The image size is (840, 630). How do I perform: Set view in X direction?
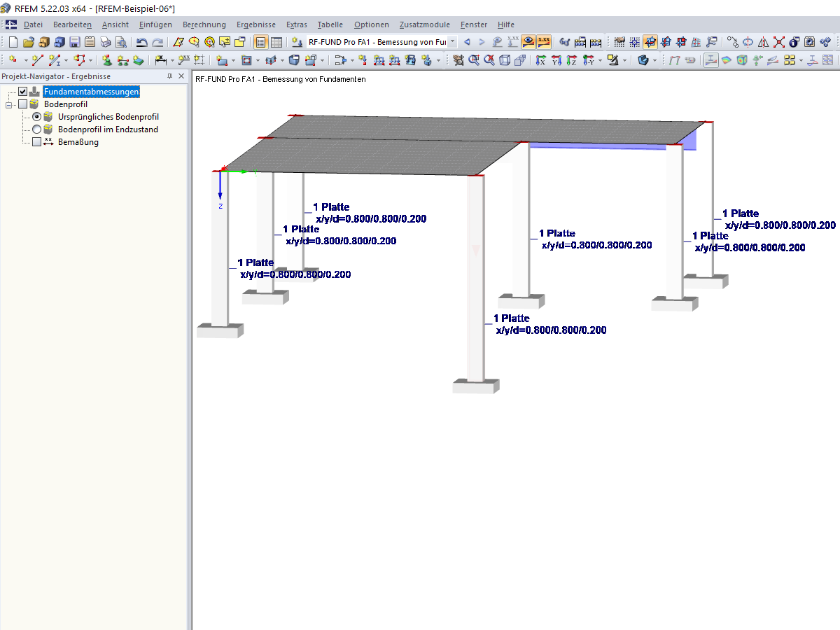tap(540, 60)
